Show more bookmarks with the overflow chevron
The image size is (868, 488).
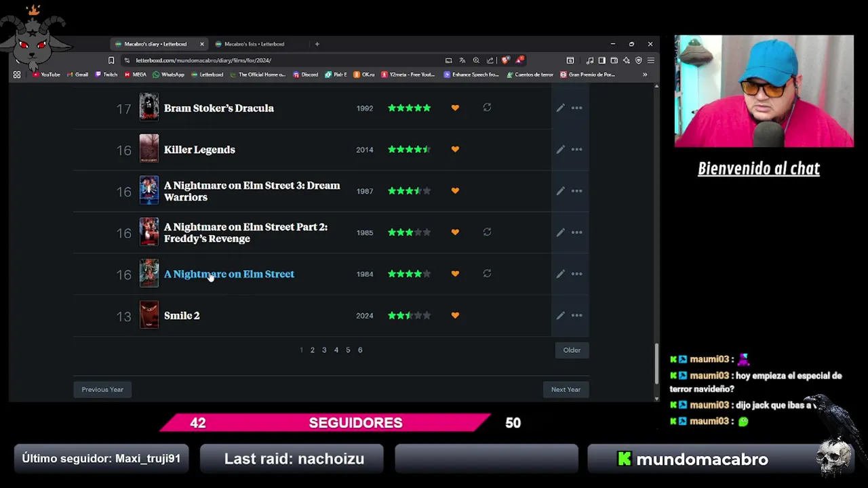point(645,75)
